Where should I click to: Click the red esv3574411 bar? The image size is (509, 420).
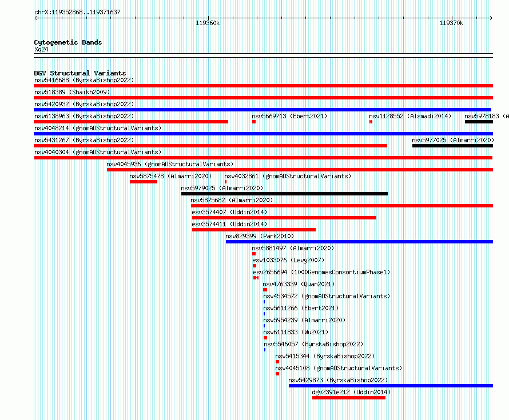click(254, 230)
